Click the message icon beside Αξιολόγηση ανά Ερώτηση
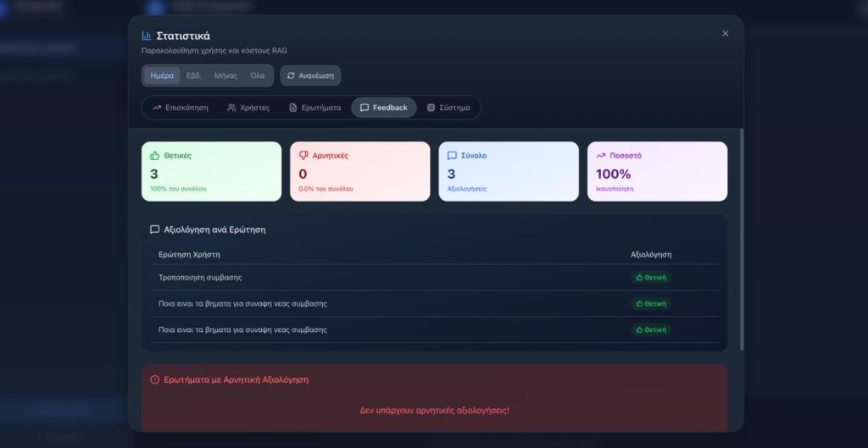 (154, 230)
